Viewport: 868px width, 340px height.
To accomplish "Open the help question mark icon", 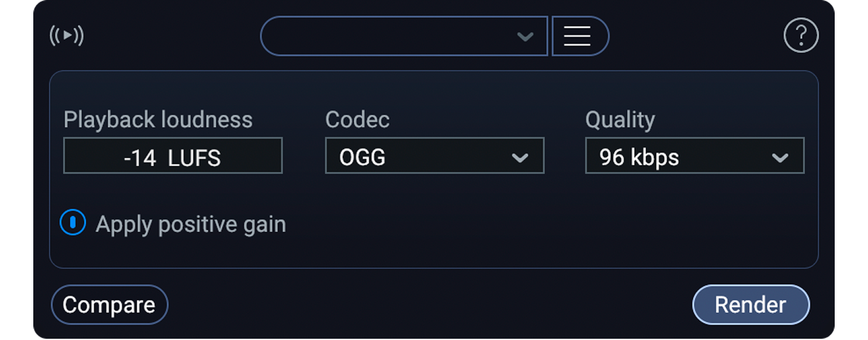I will (x=801, y=36).
